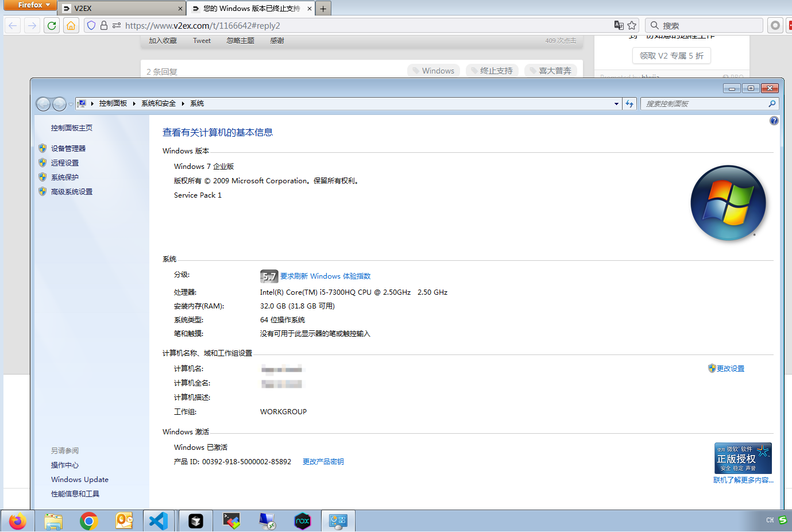Screen dimensions: 792x532
Task: Click the 终止支持 tag on the page
Action: pyautogui.click(x=492, y=71)
